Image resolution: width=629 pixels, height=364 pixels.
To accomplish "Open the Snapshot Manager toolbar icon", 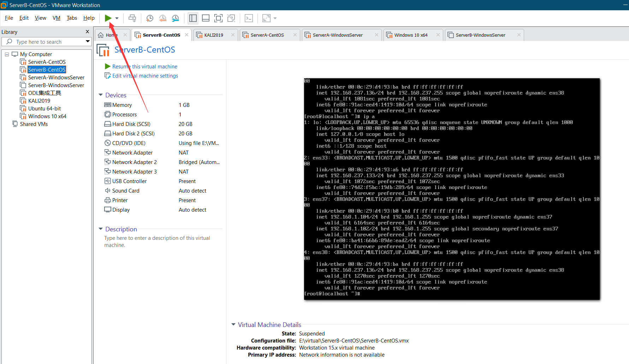I will [x=176, y=18].
